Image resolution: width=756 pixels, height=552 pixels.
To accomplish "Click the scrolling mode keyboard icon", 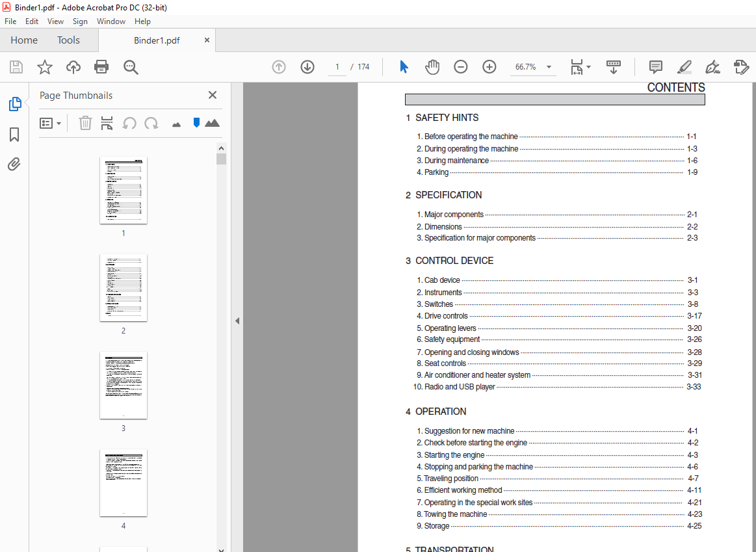I will 613,67.
